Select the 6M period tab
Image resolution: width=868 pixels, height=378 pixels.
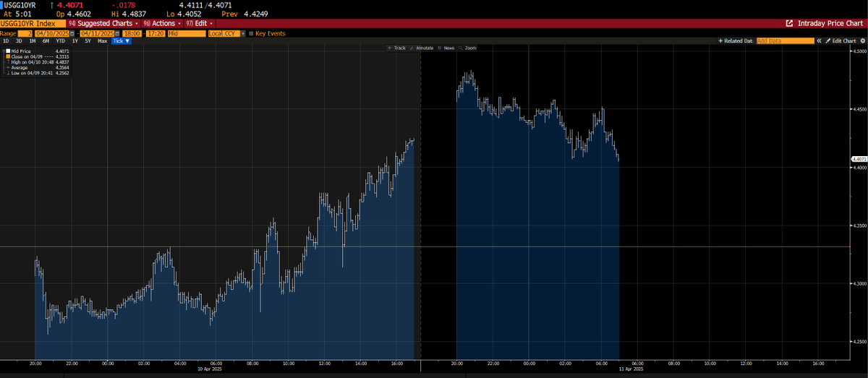pos(46,41)
